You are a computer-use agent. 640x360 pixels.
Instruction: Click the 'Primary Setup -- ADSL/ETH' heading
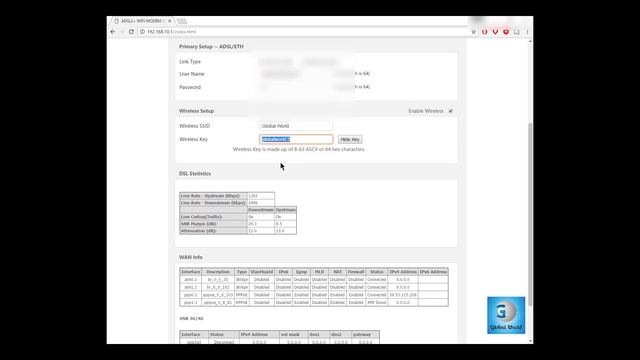pos(211,47)
